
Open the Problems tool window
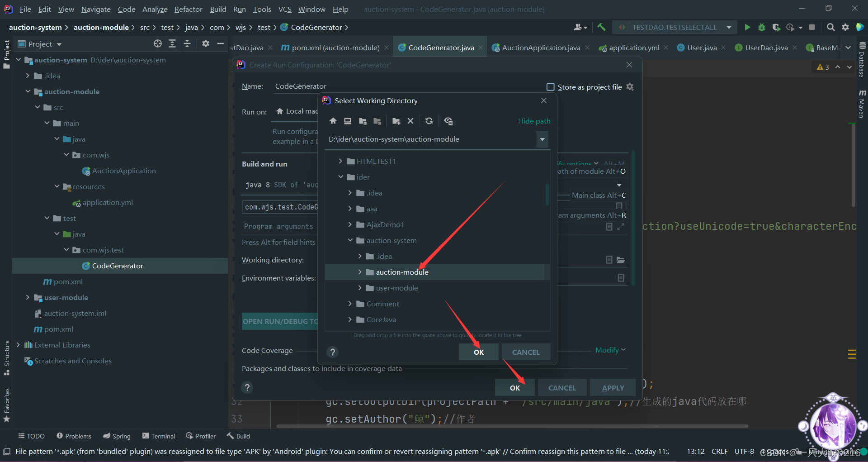click(74, 436)
